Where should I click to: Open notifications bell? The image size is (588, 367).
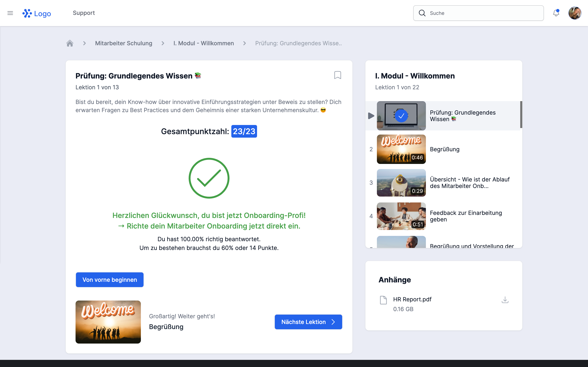coord(556,13)
